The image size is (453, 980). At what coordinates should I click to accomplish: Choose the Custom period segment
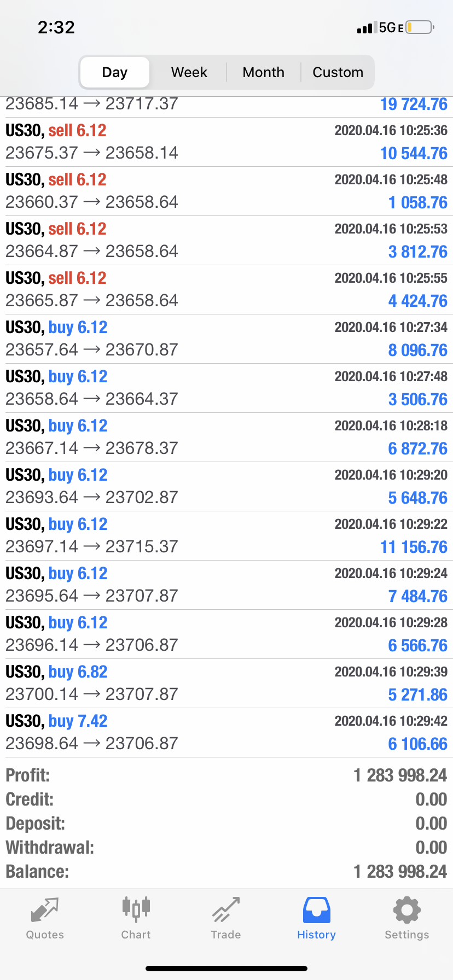[x=338, y=72]
